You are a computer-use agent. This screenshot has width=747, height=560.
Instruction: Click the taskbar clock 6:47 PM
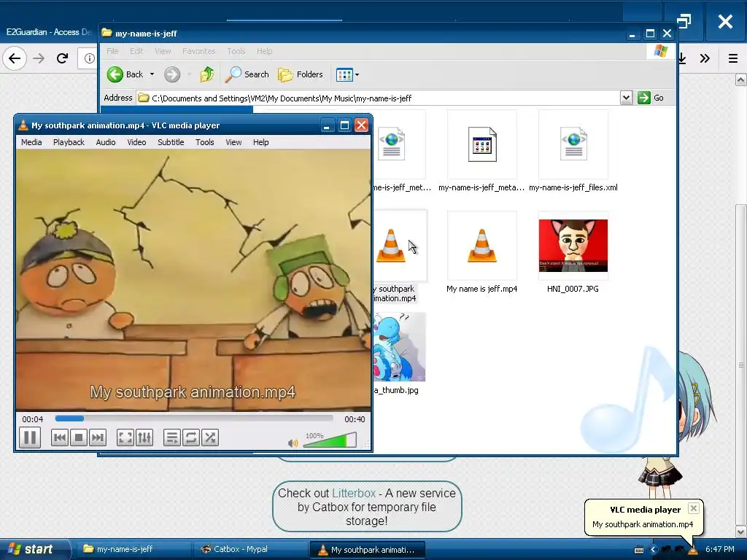720,549
